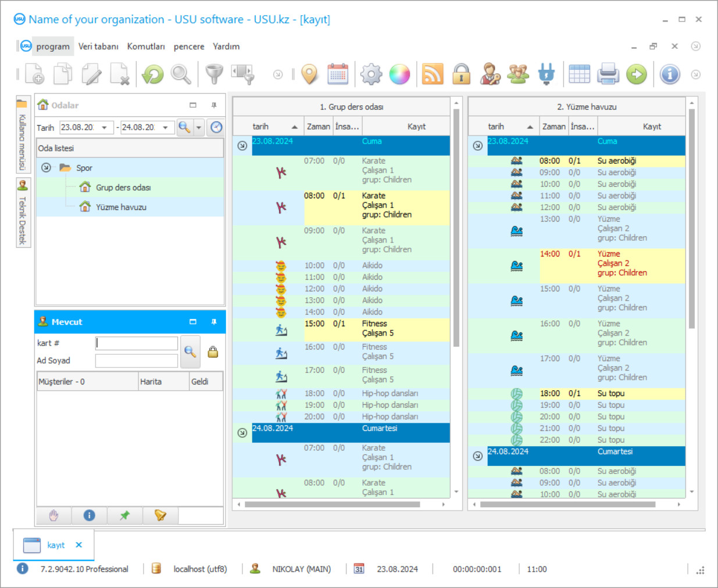Click the bell icon under the Mevcut list
This screenshot has height=588, width=718.
[x=160, y=515]
